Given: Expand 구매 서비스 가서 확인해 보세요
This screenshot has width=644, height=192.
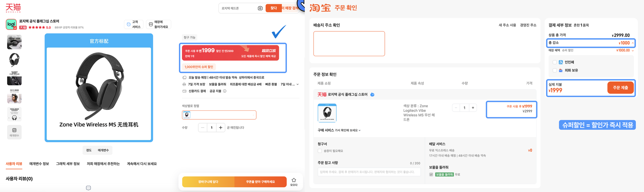Looking at the screenshot, I should [x=339, y=130].
